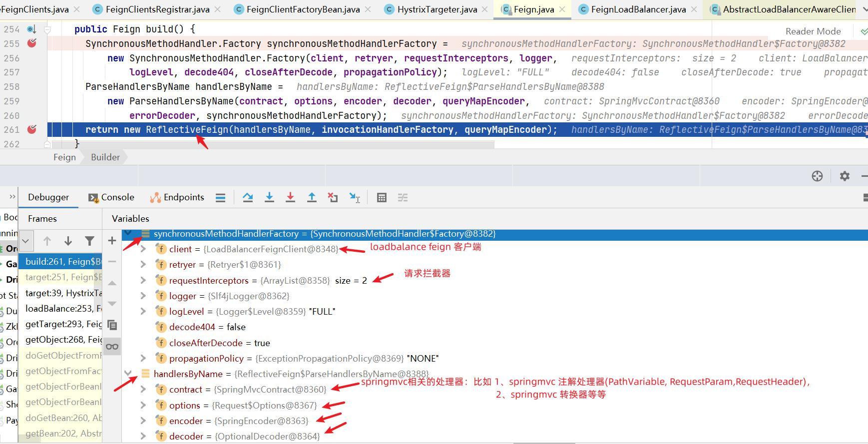Open the Debugger tab

(x=48, y=197)
